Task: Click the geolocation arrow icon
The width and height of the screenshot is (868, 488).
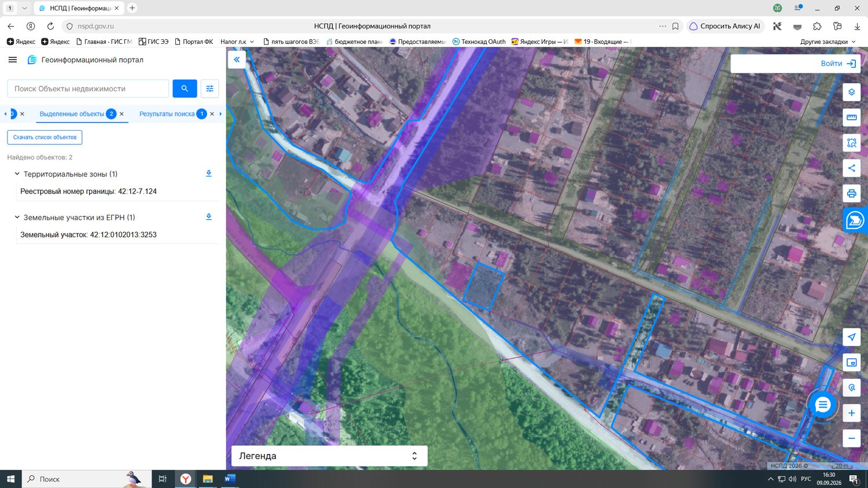Action: tap(851, 337)
